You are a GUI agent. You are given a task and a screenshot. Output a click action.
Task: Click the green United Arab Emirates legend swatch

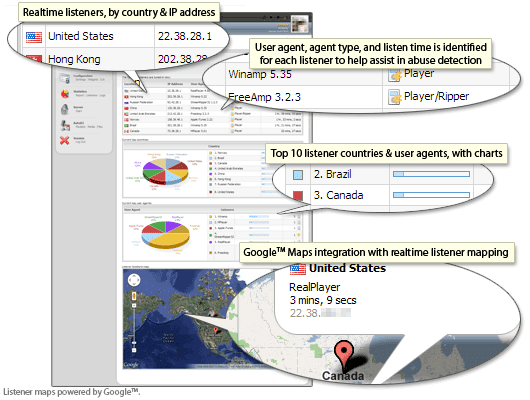tap(211, 168)
